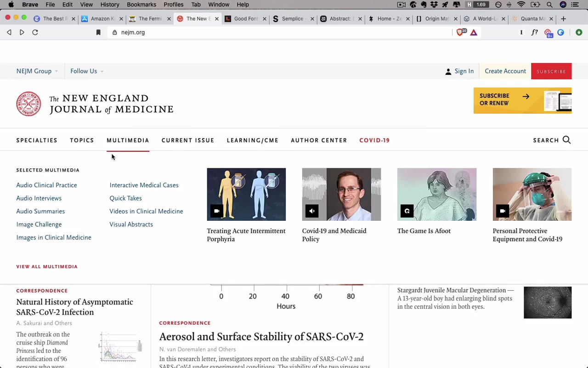588x368 pixels.
Task: Select the Multimedia navigation item
Action: tap(128, 140)
